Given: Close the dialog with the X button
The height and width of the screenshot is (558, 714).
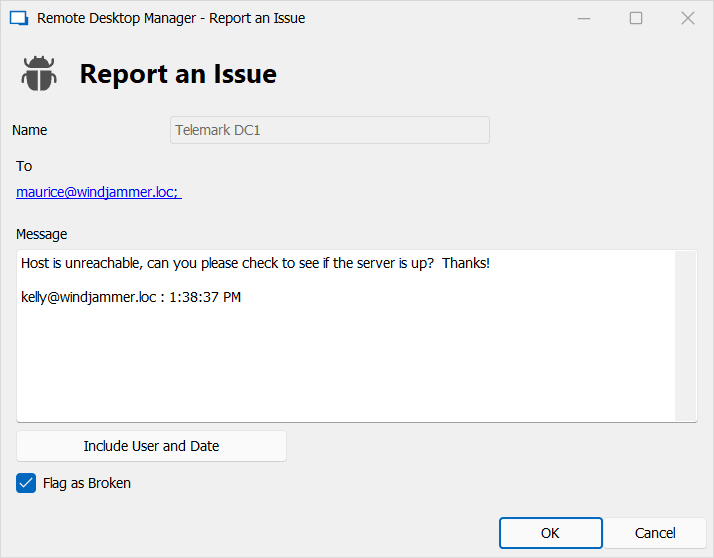Looking at the screenshot, I should coord(688,18).
